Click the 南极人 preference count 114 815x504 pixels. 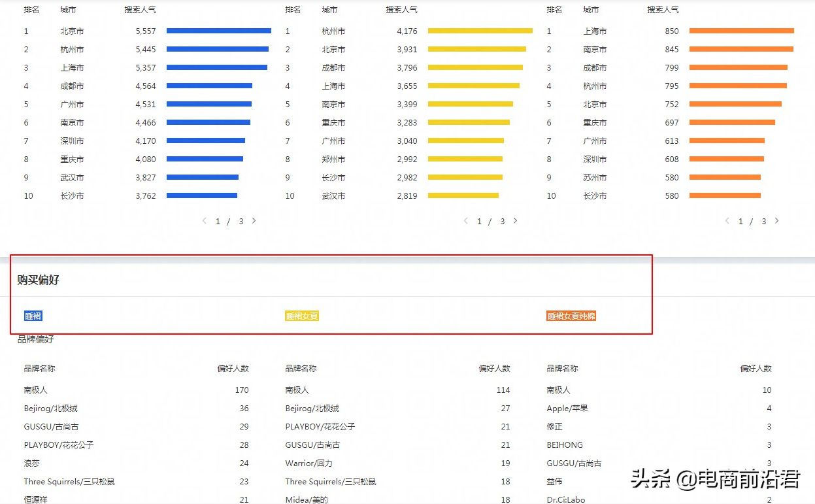click(x=503, y=390)
